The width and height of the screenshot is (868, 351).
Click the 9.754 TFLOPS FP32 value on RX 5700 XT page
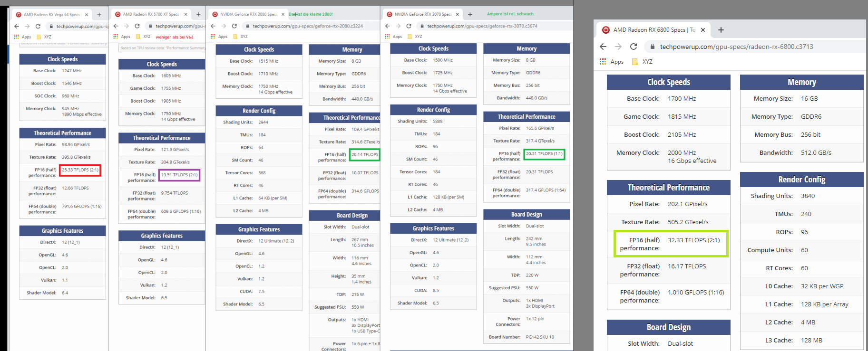tap(175, 193)
